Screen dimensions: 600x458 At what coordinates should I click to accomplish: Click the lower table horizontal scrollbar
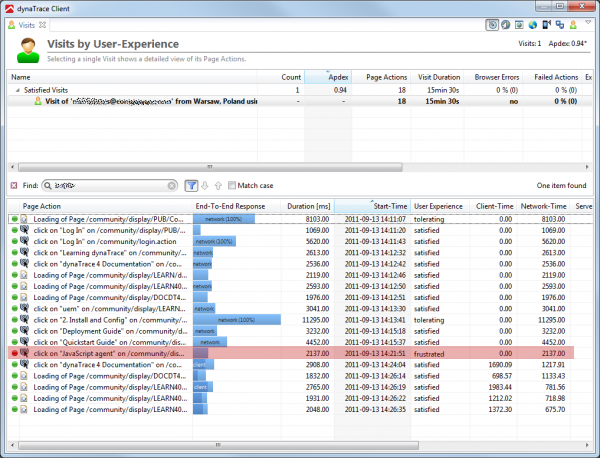[x=218, y=445]
